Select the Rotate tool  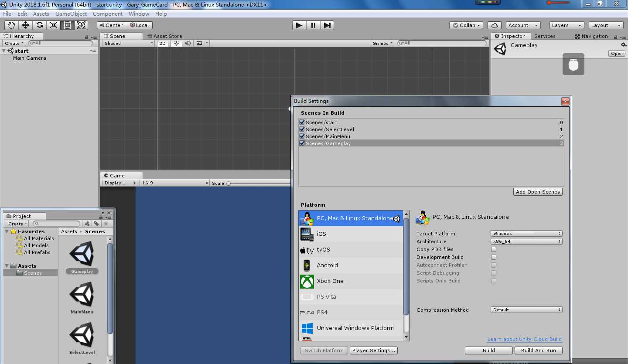tap(39, 25)
